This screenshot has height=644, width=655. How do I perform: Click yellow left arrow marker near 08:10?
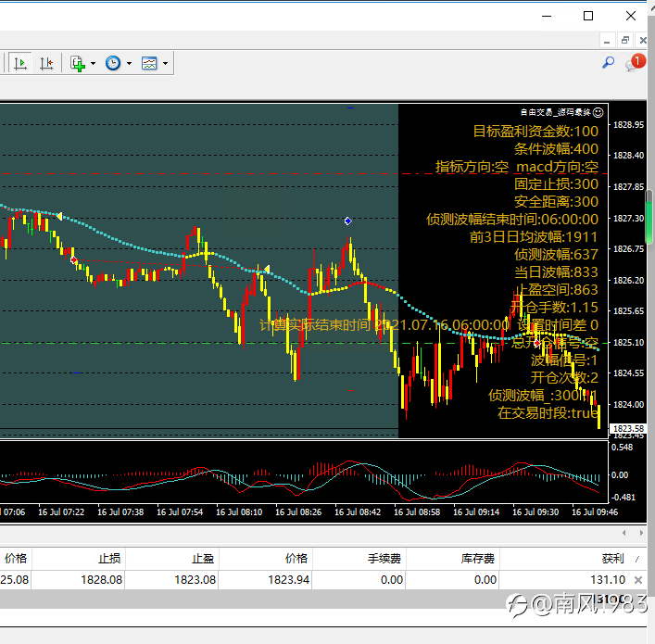(267, 269)
